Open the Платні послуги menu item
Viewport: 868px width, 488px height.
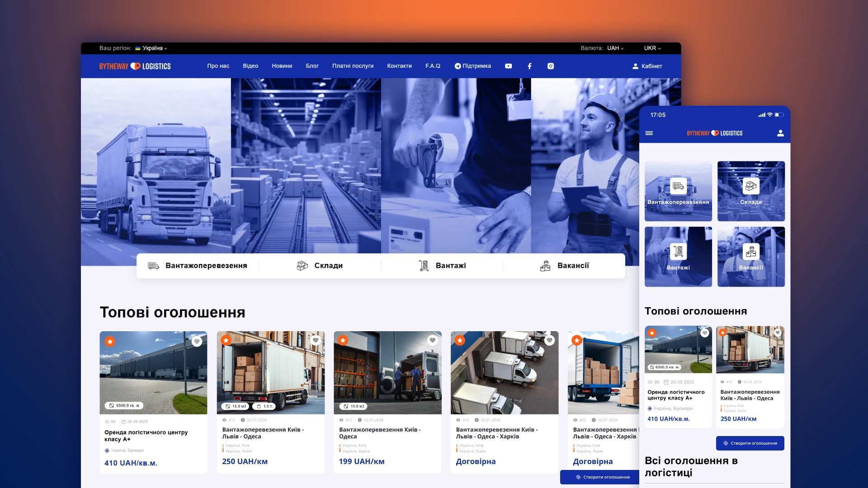(x=353, y=66)
